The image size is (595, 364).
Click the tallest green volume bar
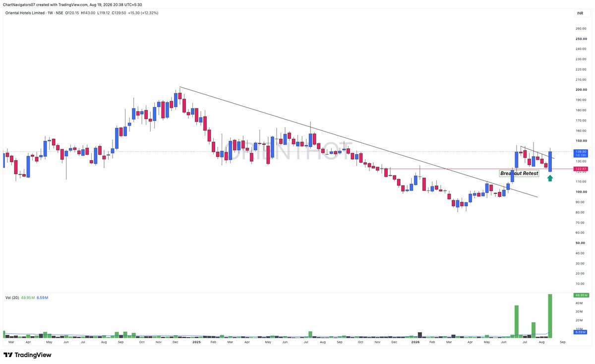click(x=550, y=316)
